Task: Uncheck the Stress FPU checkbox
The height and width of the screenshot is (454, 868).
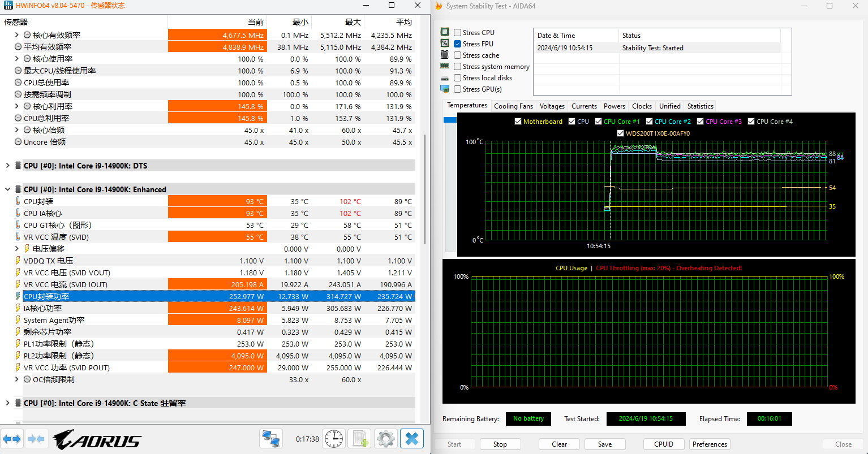Action: (x=458, y=44)
